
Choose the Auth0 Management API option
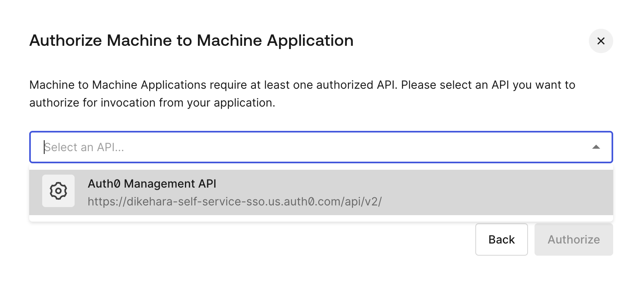click(321, 192)
